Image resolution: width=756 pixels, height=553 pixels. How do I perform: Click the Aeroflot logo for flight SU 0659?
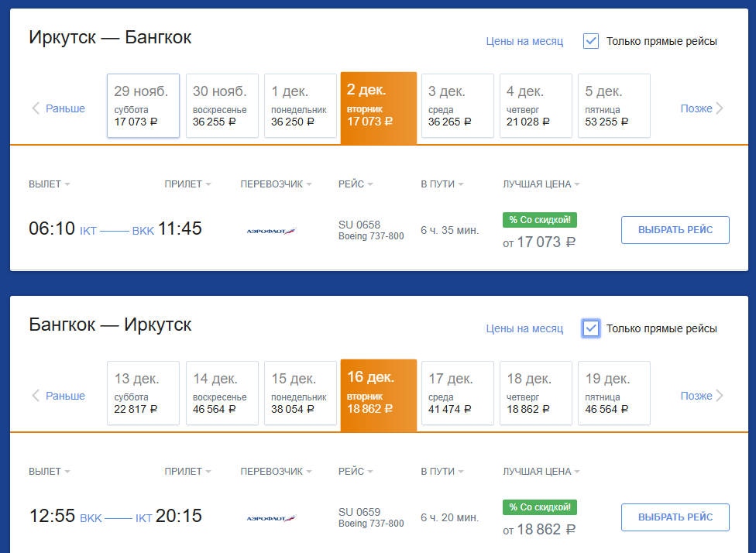point(271,518)
